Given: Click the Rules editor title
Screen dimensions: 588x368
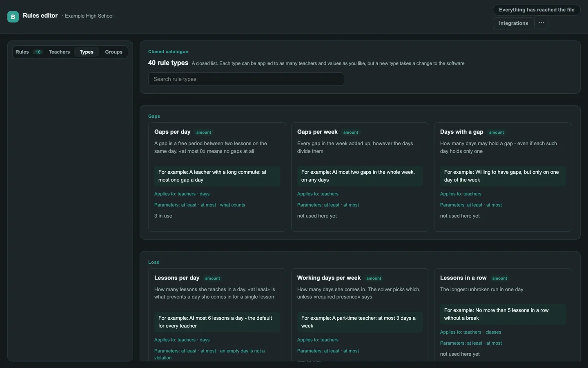Looking at the screenshot, I should tap(40, 16).
